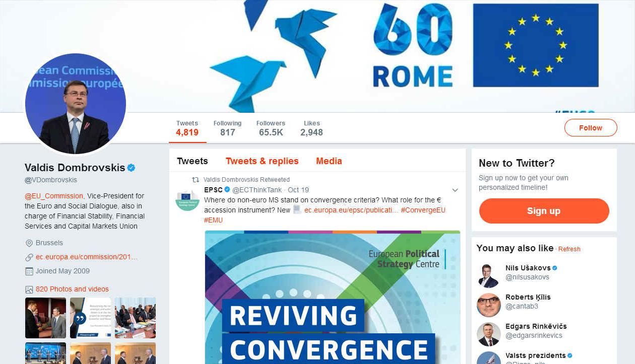635x364 pixels.
Task: Refresh the You may also like list
Action: pos(569,249)
